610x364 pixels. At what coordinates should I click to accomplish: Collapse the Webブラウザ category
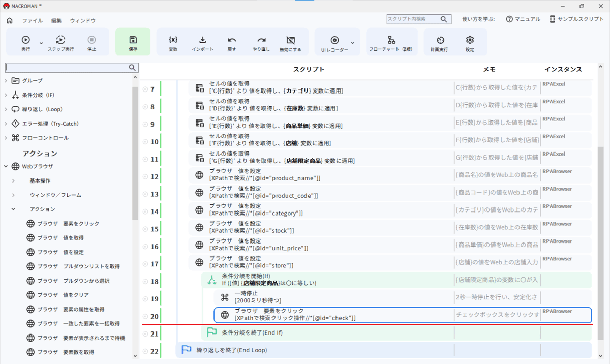tap(6, 166)
